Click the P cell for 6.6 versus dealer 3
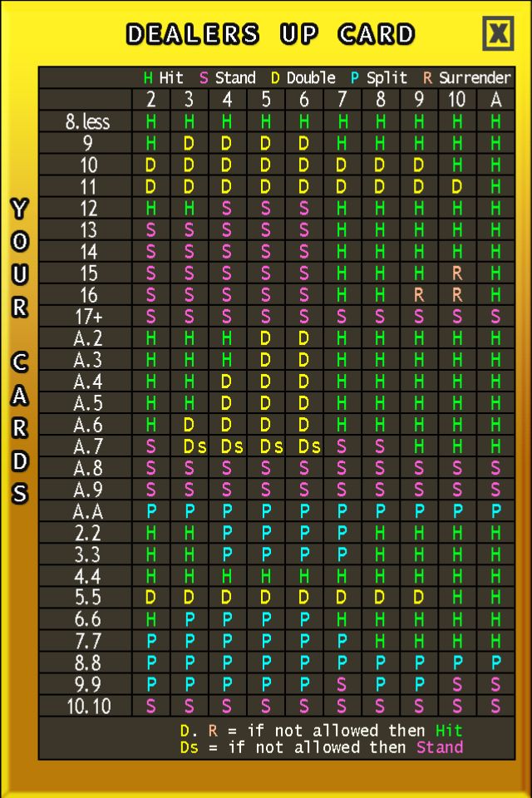532x798 pixels. pos(189,619)
